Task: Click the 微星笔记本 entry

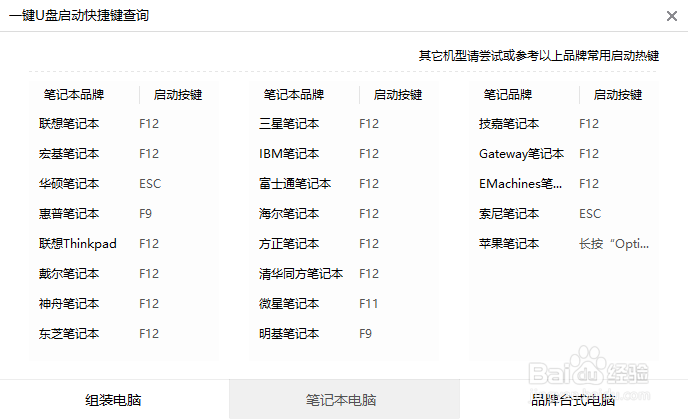Action: coord(289,304)
